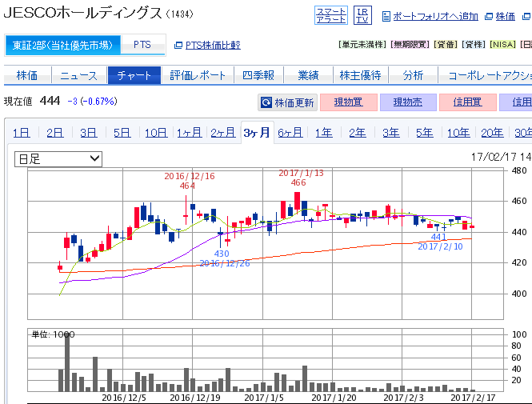Click the 現物売 button
This screenshot has width=532, height=404.
coord(408,102)
